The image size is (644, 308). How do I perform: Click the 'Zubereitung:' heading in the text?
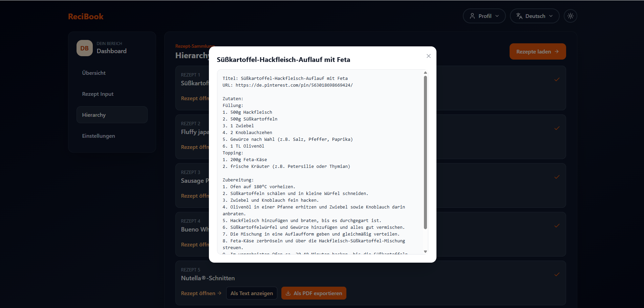pyautogui.click(x=238, y=180)
